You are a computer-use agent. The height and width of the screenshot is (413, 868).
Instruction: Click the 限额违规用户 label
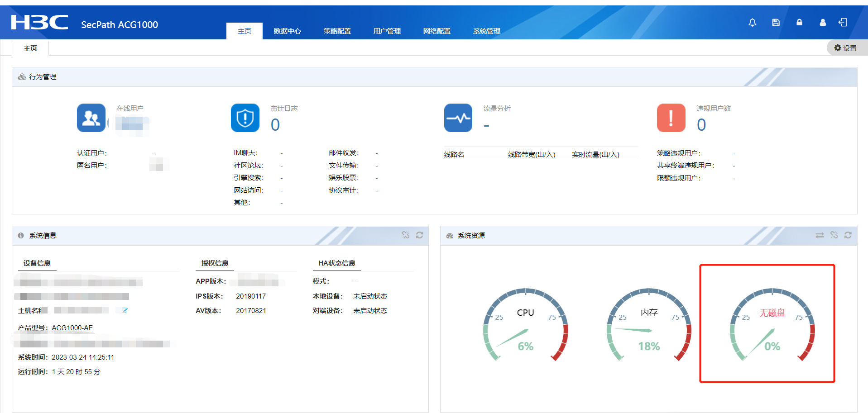pyautogui.click(x=679, y=178)
